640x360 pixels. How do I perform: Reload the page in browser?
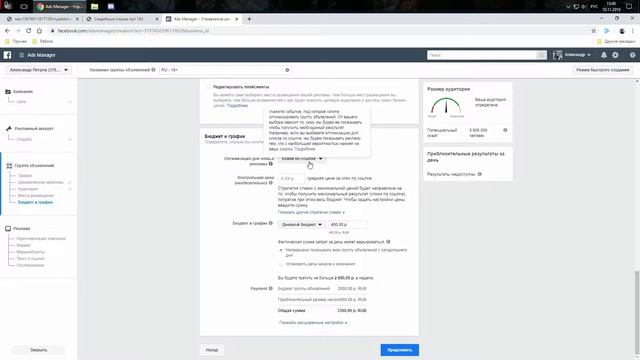click(28, 31)
